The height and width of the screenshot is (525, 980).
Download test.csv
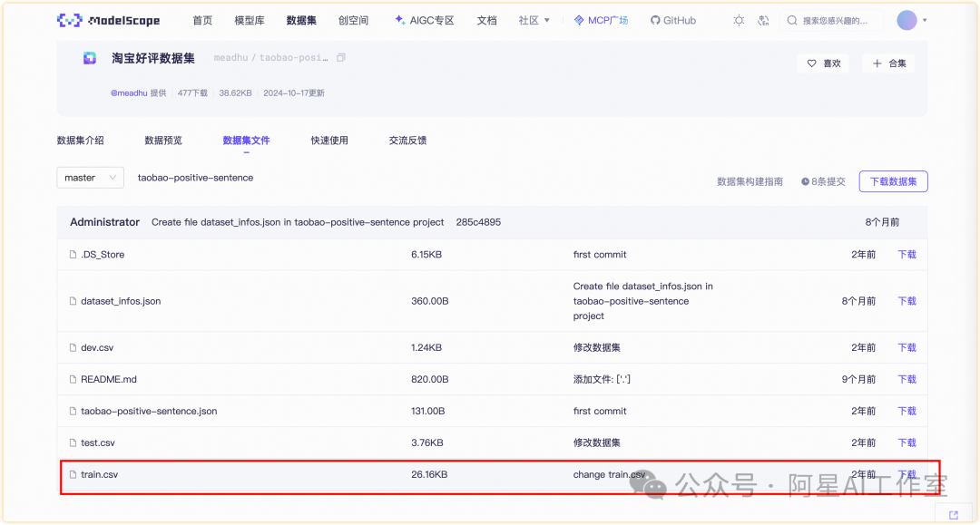click(x=906, y=443)
